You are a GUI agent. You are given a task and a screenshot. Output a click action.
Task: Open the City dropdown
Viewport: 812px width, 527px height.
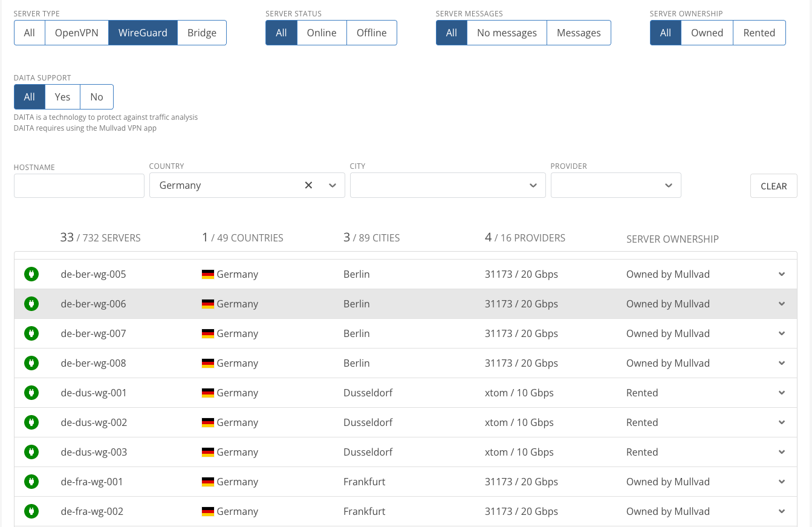pos(447,185)
